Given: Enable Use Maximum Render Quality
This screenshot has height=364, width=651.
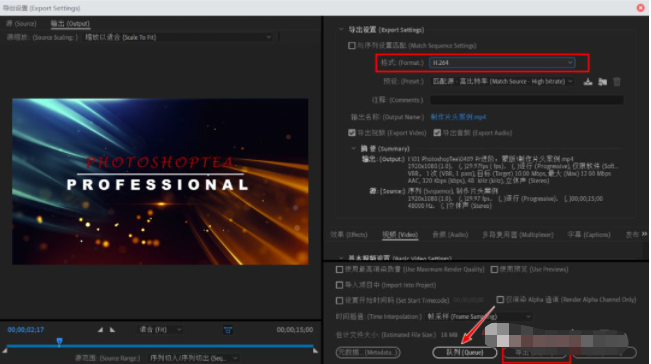Looking at the screenshot, I should click(x=339, y=269).
